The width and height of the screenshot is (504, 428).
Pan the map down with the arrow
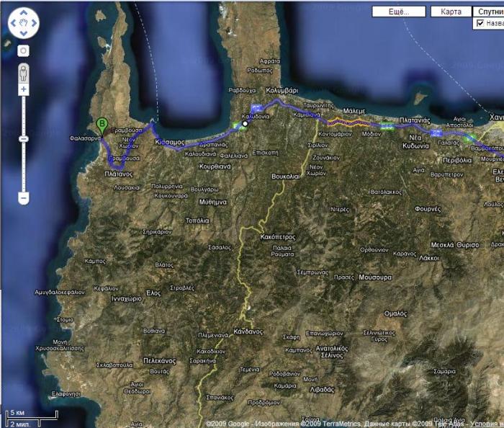(x=23, y=33)
